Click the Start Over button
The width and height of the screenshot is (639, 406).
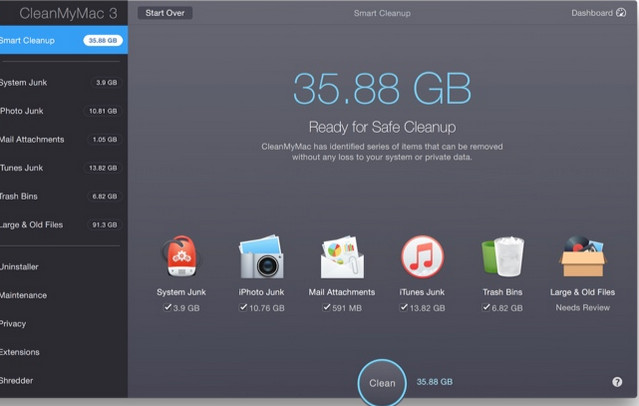pyautogui.click(x=165, y=13)
